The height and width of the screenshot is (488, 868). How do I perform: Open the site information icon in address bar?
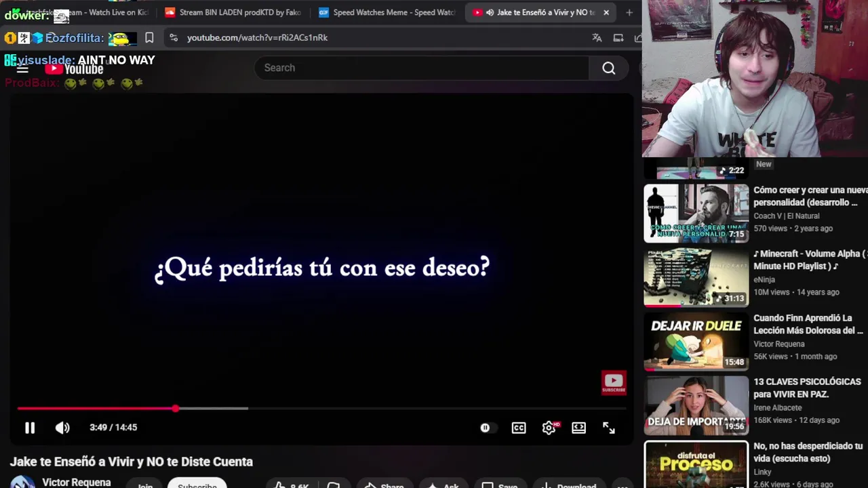point(174,38)
